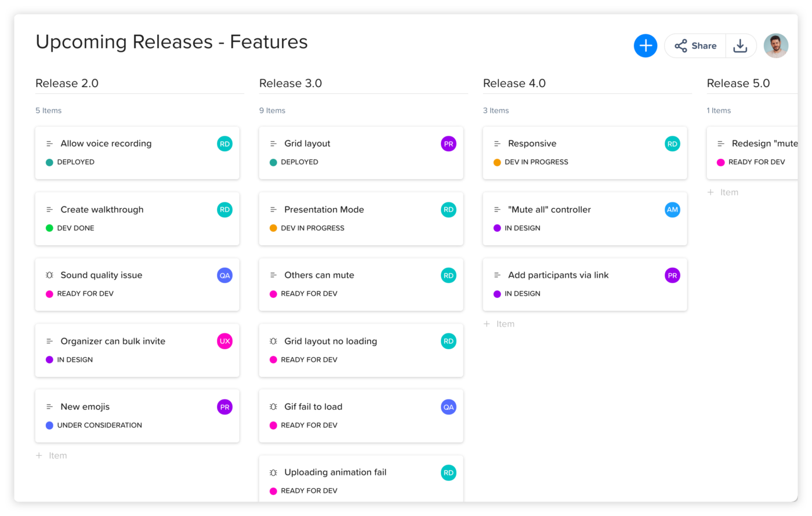Select the Release 3.0 column header
The width and height of the screenshot is (812, 516).
[x=291, y=83]
